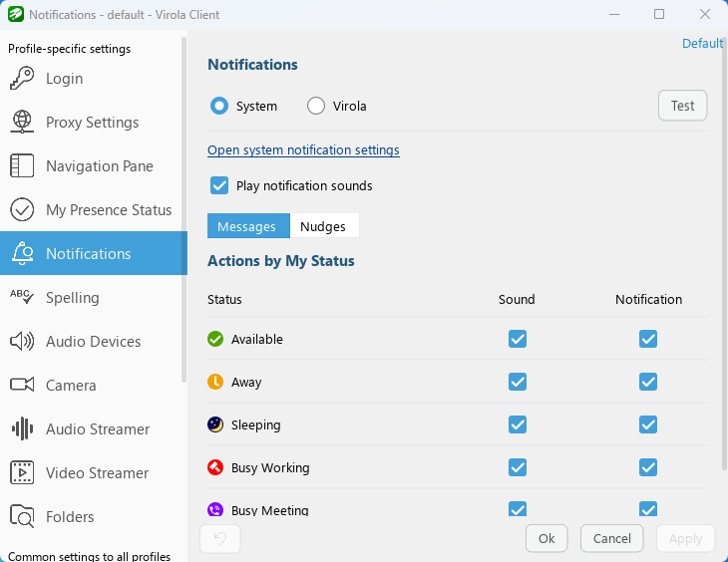This screenshot has height=562, width=728.
Task: Uncheck Notification for Away status
Action: (x=648, y=382)
